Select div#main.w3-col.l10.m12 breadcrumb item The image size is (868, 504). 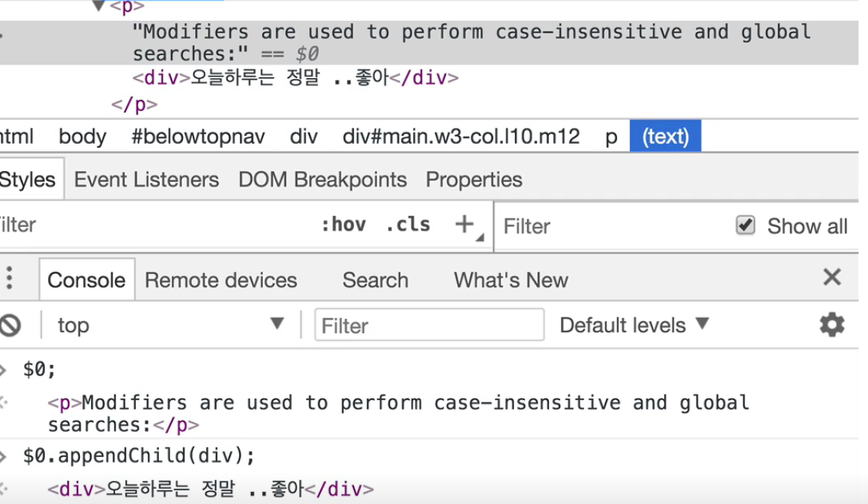tap(461, 137)
